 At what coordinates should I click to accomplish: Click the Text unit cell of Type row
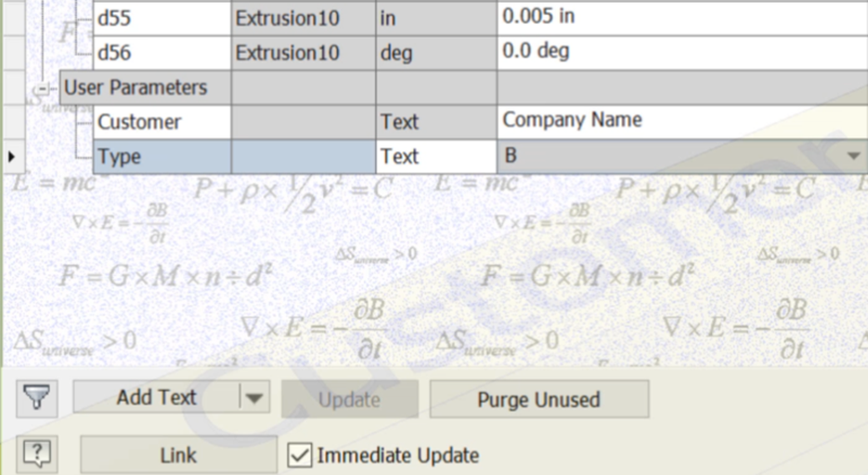[436, 157]
